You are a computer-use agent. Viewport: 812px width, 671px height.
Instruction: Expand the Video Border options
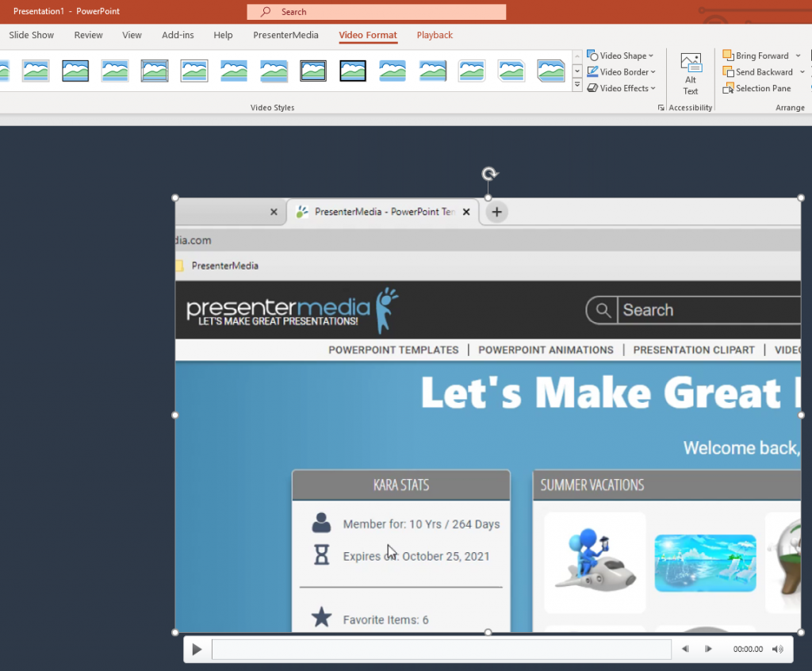[x=622, y=72]
